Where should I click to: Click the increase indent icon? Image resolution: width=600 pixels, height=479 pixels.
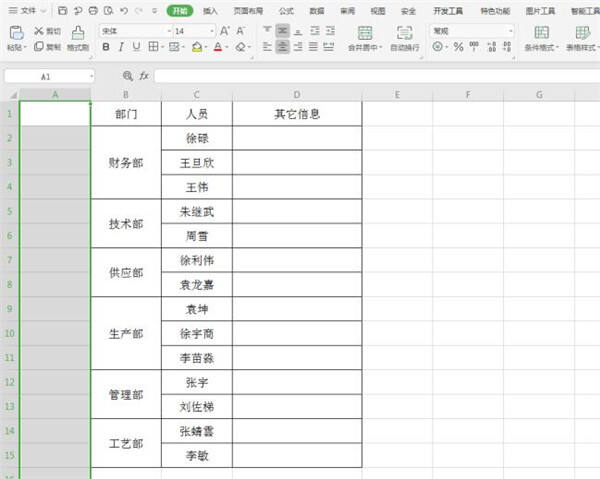[x=330, y=31]
